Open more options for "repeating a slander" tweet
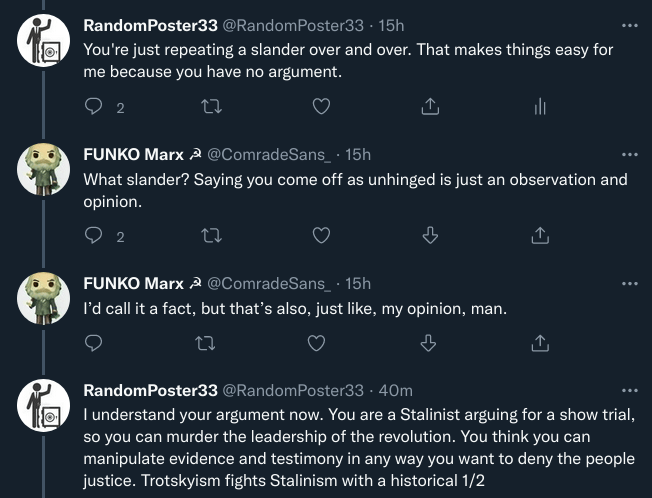This screenshot has height=498, width=652. click(629, 25)
